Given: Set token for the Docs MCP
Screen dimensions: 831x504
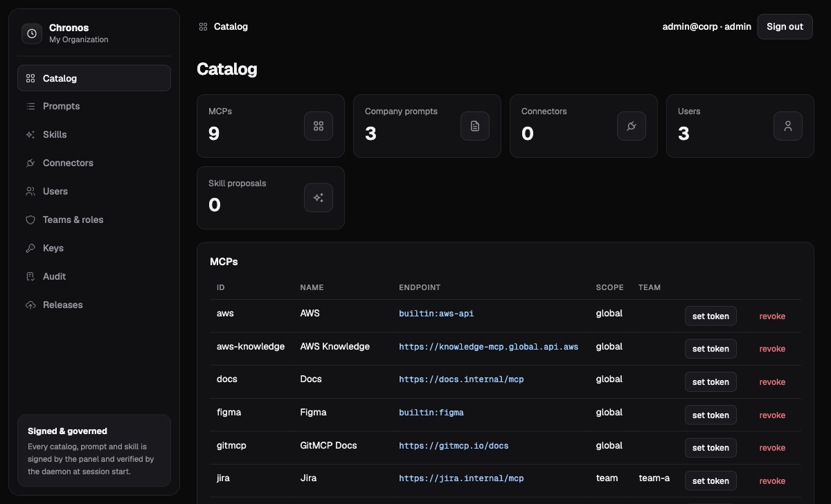Looking at the screenshot, I should point(711,381).
